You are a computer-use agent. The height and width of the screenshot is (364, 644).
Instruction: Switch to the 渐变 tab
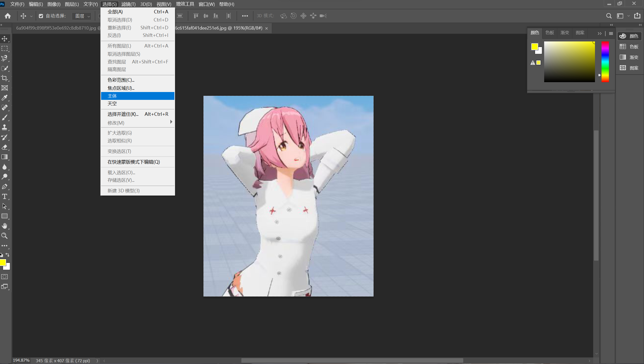point(565,33)
